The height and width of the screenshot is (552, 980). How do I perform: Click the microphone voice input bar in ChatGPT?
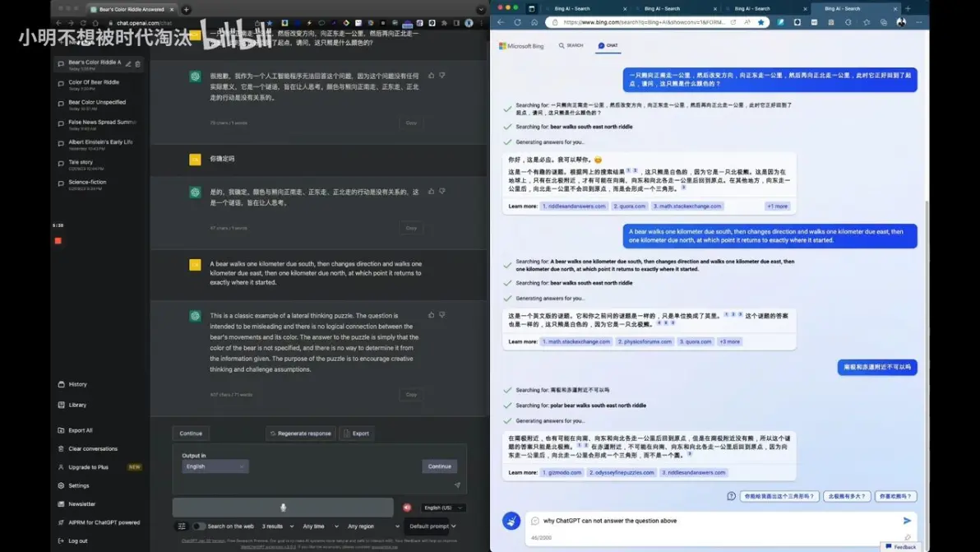tap(283, 508)
